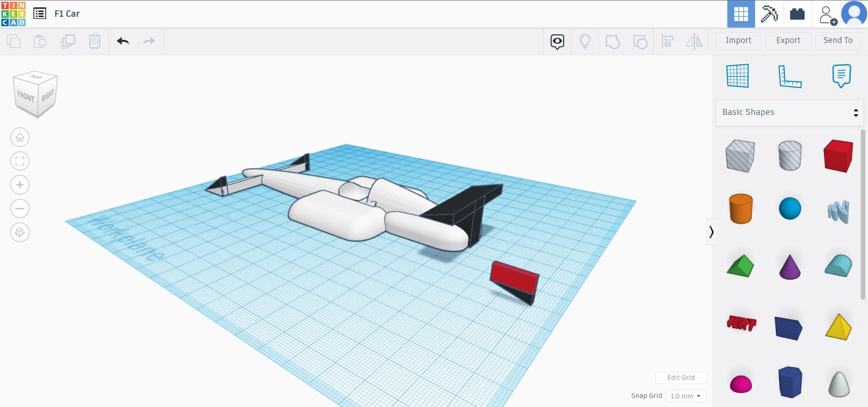Click the Group shapes icon
Screen dimensions: 868x407
tap(613, 42)
